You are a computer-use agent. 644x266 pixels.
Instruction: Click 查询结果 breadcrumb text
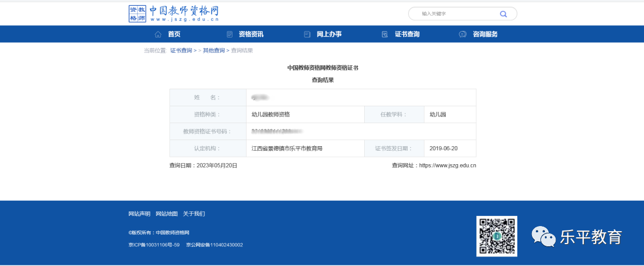tap(242, 51)
